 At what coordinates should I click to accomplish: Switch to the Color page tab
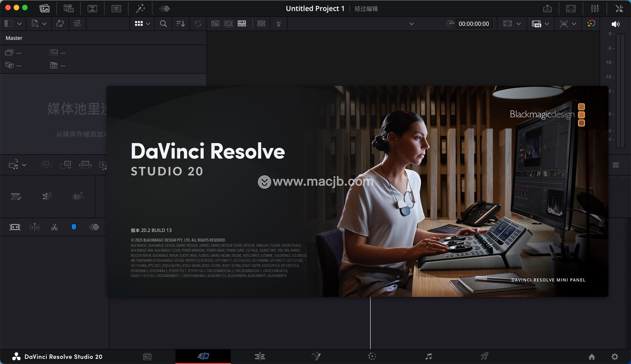pyautogui.click(x=372, y=356)
